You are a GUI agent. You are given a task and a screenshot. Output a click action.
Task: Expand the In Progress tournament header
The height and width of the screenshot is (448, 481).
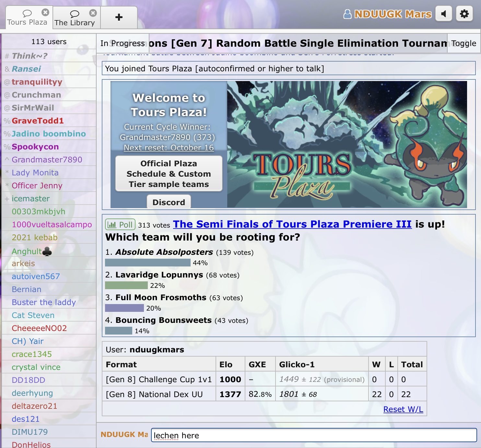(123, 43)
